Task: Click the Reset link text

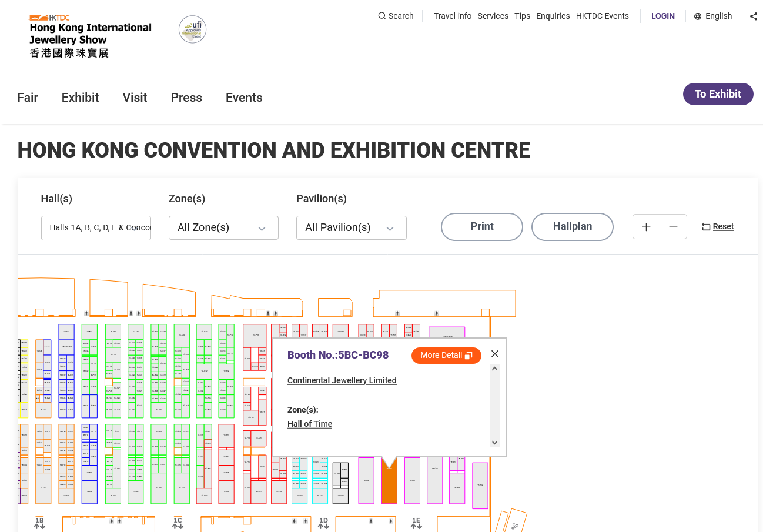Action: pos(723,226)
